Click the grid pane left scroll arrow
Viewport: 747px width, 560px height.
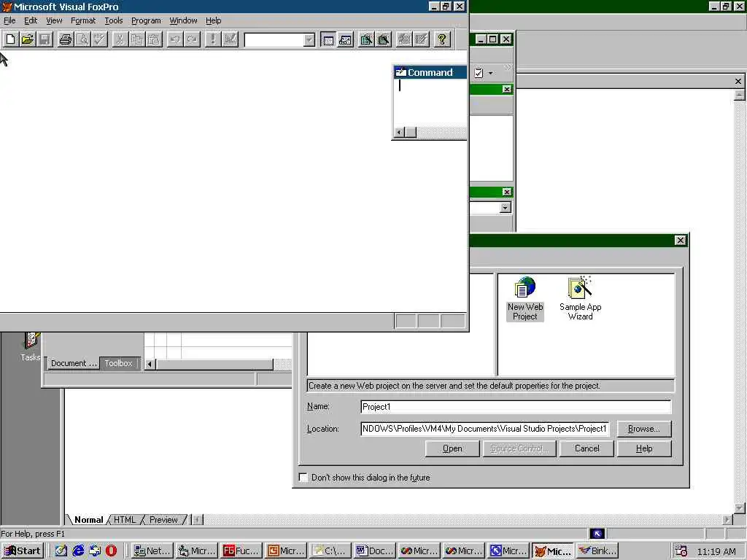click(x=150, y=365)
